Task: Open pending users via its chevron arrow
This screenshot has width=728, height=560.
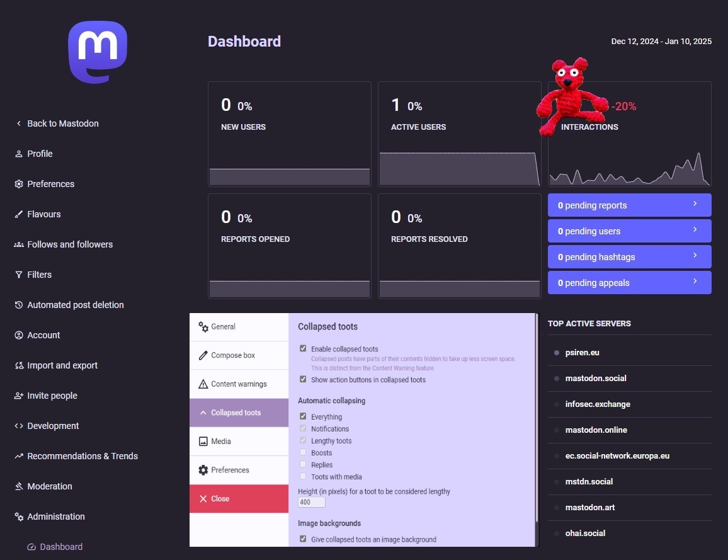Action: (695, 230)
